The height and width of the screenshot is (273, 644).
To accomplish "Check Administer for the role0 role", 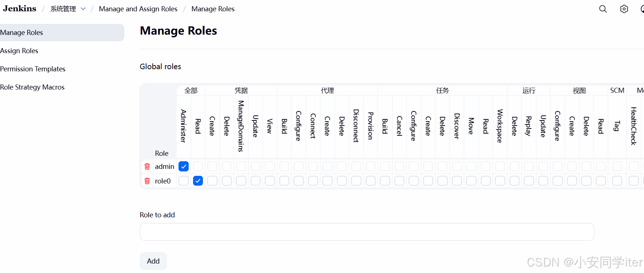I will click(x=184, y=181).
